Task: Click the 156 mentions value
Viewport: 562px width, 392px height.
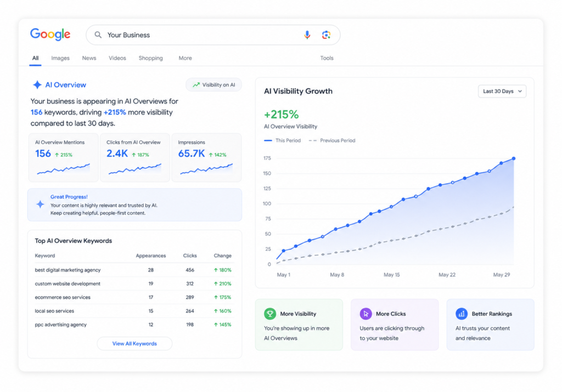Action: [x=43, y=154]
